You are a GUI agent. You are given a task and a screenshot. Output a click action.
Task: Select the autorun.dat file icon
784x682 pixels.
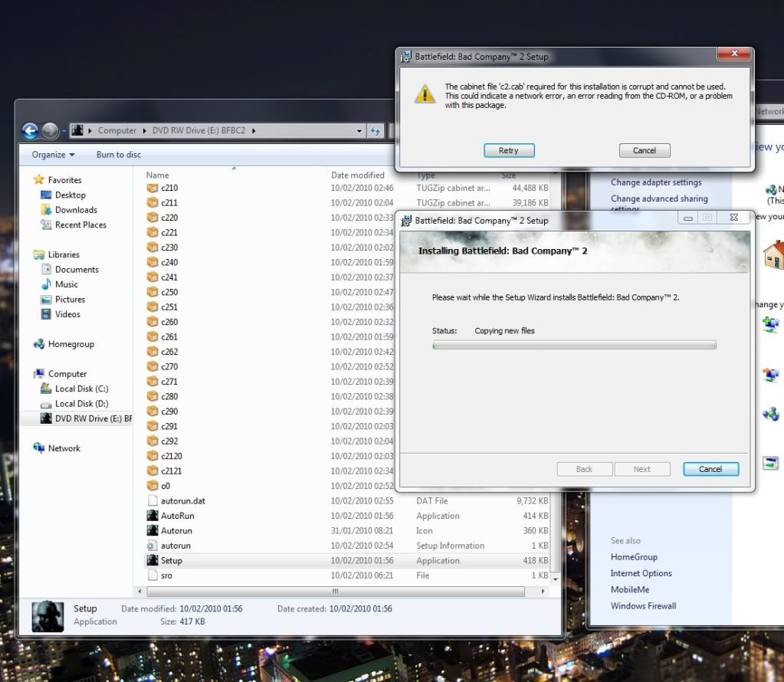tap(153, 500)
